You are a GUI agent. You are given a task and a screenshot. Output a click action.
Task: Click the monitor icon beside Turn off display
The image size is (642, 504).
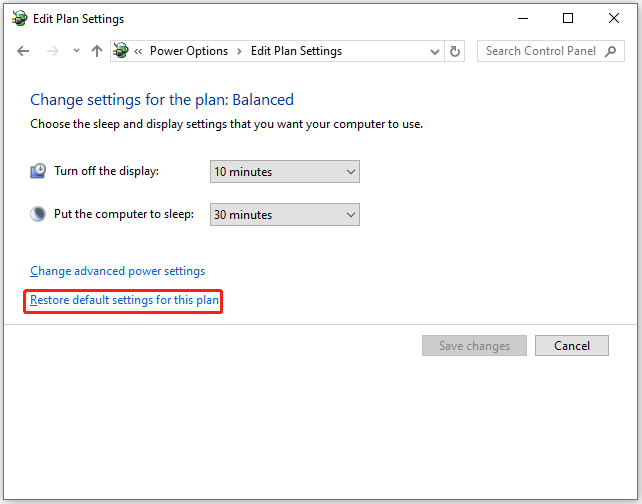(x=38, y=171)
